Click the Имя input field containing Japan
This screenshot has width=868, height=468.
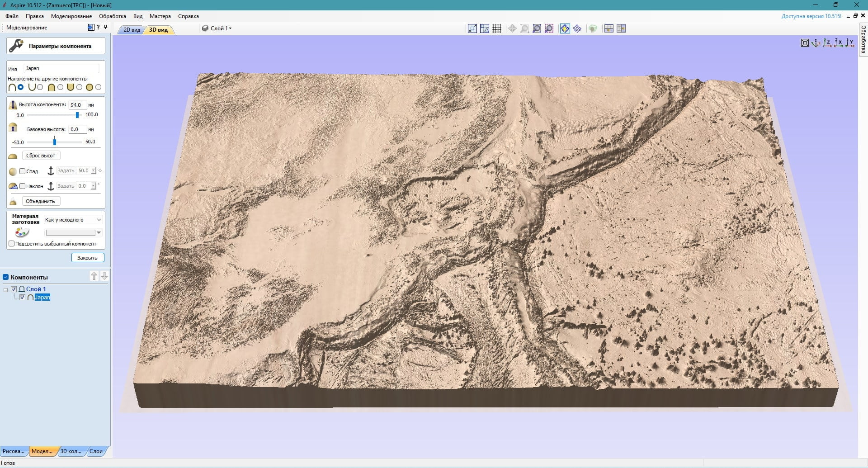point(61,68)
